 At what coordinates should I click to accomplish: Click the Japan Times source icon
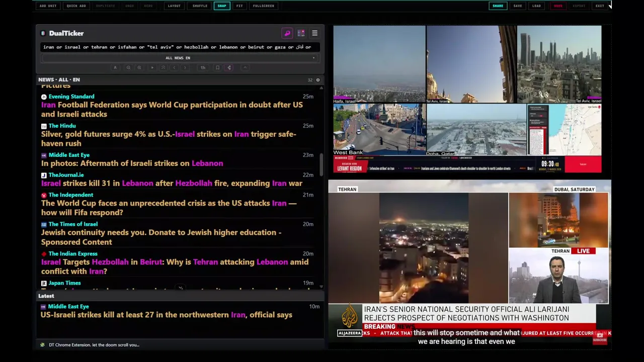point(44,284)
